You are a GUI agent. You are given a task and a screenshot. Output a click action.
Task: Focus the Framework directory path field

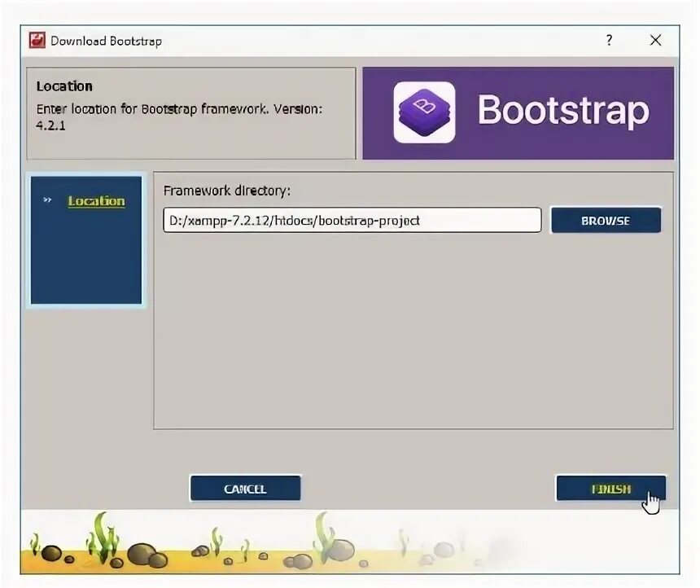[352, 220]
